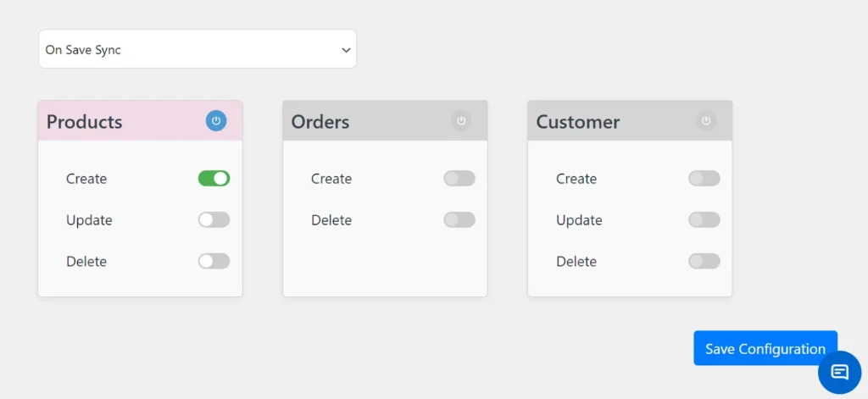Select the Orders card header
This screenshot has height=399, width=868.
(x=356, y=122)
